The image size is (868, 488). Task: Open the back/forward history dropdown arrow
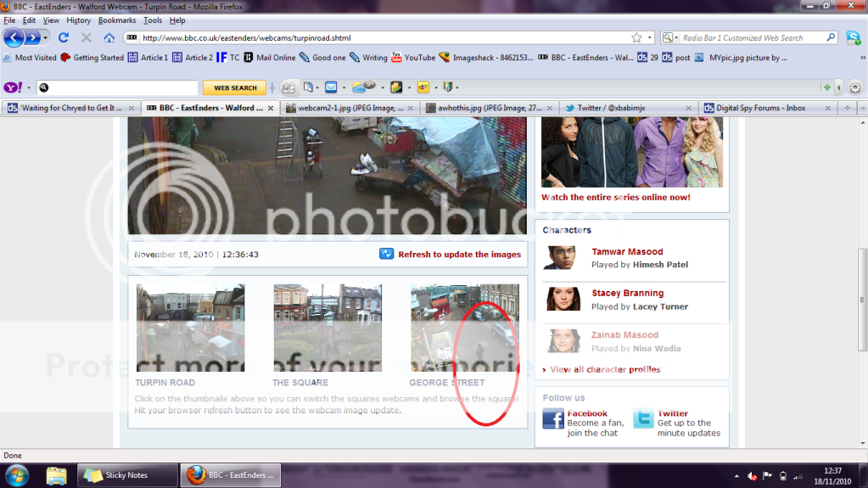point(46,38)
